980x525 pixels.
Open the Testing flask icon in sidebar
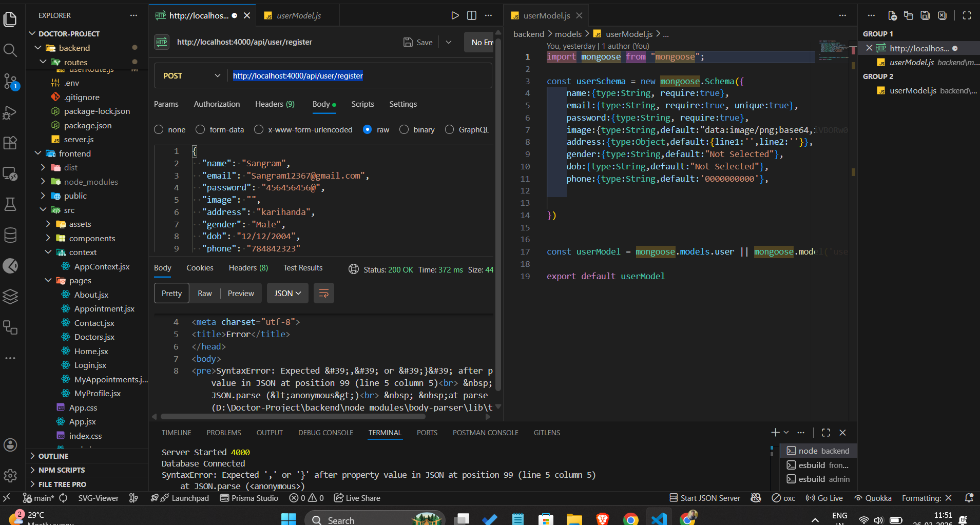coord(10,204)
